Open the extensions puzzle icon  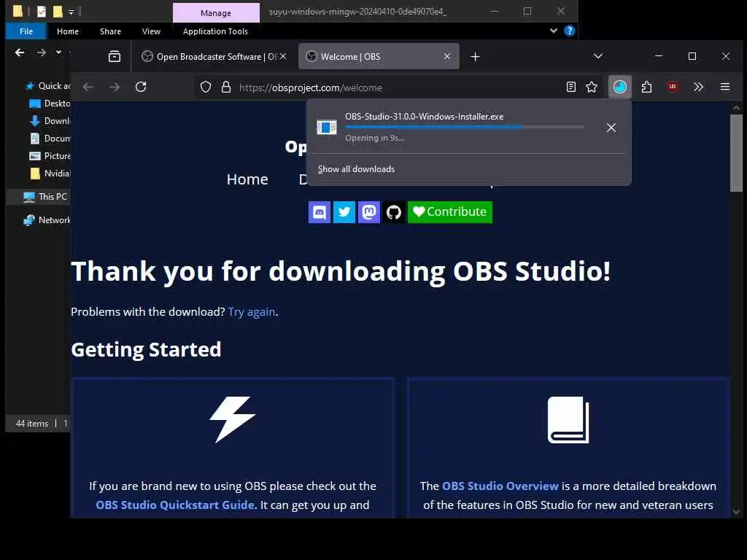point(646,87)
